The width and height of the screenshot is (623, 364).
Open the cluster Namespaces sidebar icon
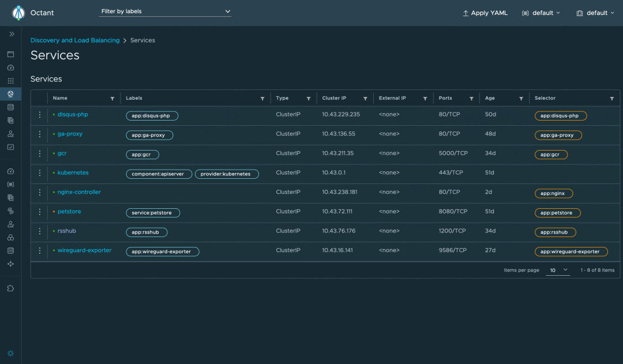11,185
